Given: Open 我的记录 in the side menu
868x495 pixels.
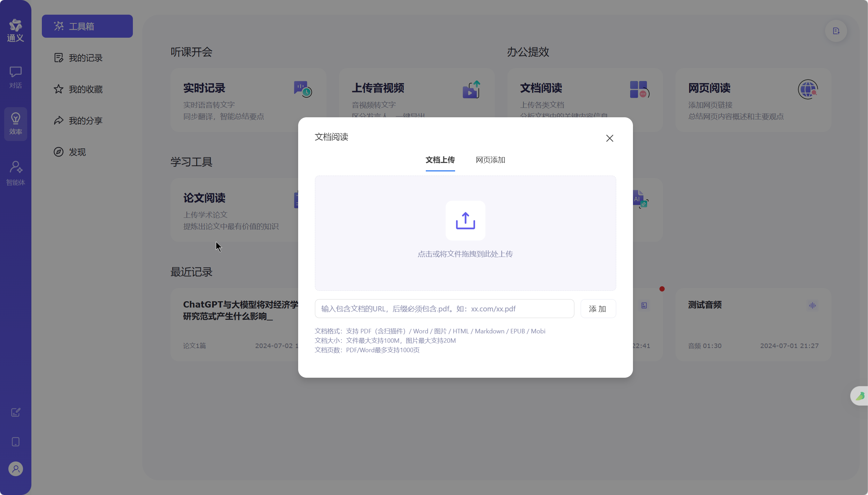Looking at the screenshot, I should [x=85, y=58].
